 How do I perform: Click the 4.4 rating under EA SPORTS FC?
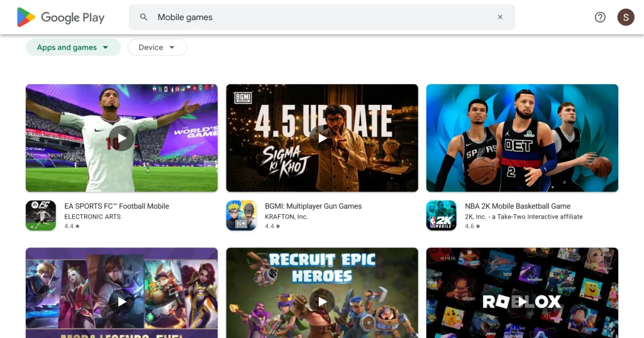pyautogui.click(x=72, y=226)
